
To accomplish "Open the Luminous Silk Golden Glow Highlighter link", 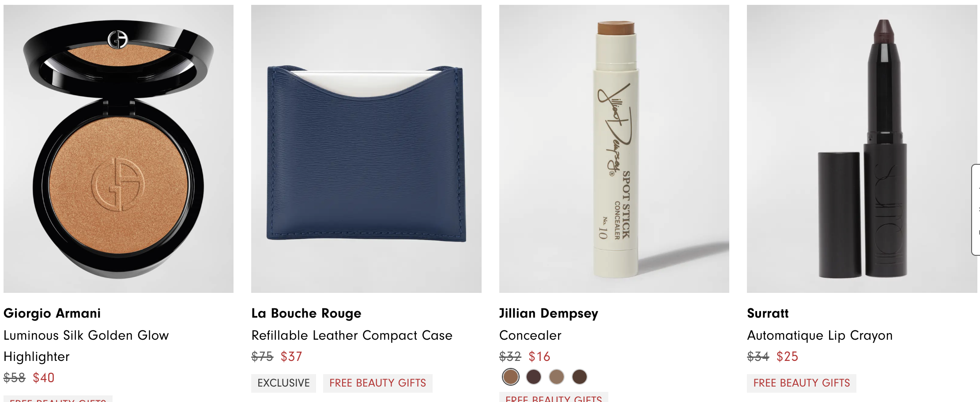I will (x=86, y=346).
